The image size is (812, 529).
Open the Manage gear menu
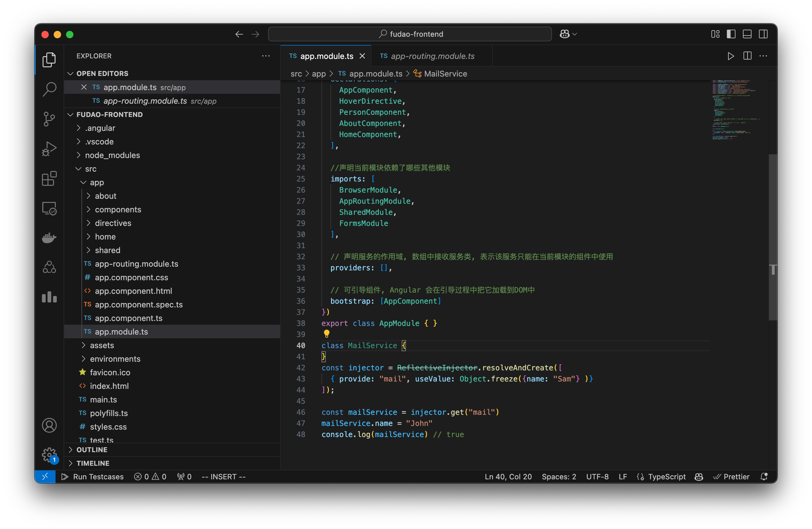point(49,455)
